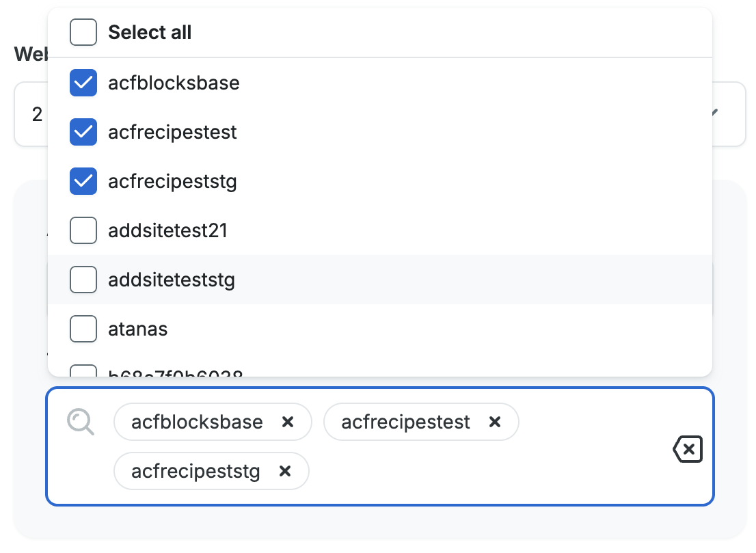The height and width of the screenshot is (553, 756).
Task: Click the acfrecipestest tag label in search box
Action: tap(405, 422)
